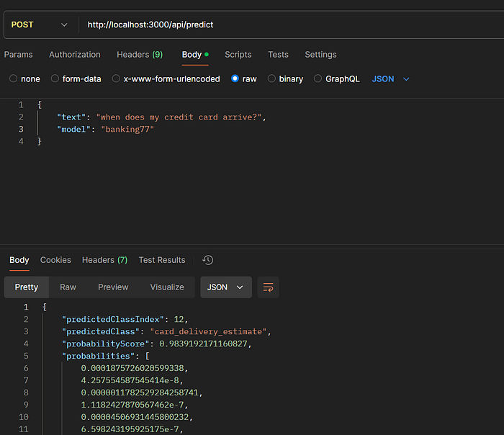The height and width of the screenshot is (435, 504).
Task: Open the Authorization tab
Action: coord(75,55)
